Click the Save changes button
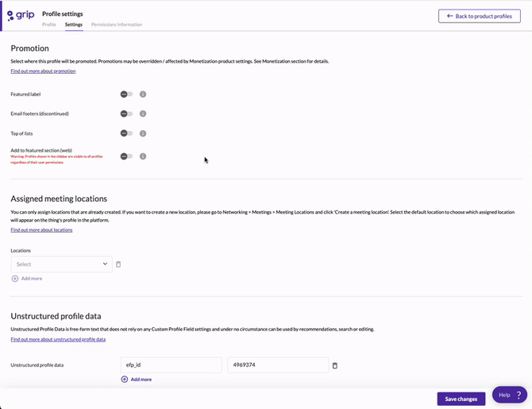532x409 pixels. (461, 399)
